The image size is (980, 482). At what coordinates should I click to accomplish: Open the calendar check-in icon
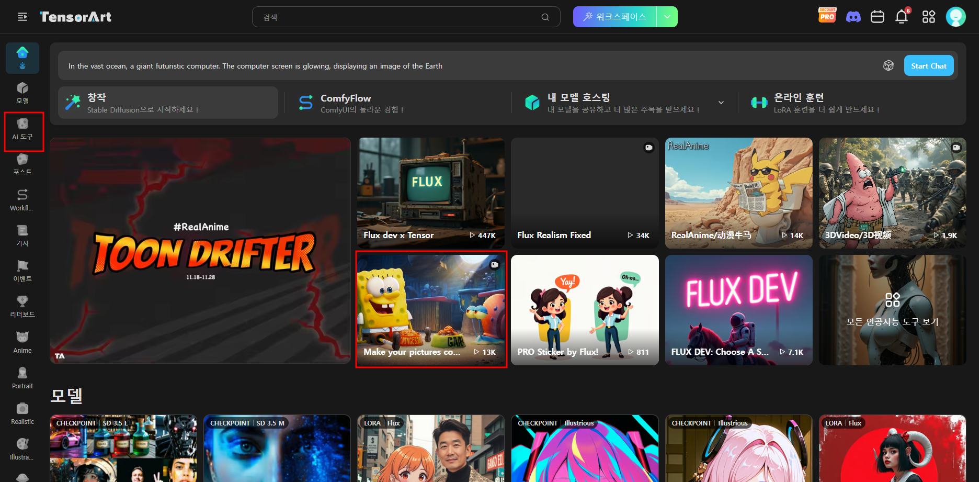pyautogui.click(x=878, y=17)
